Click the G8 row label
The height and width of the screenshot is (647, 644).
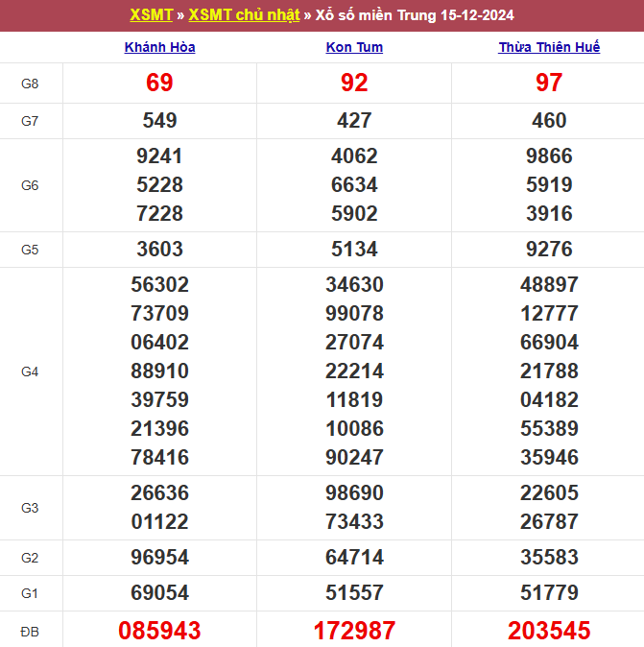click(30, 84)
